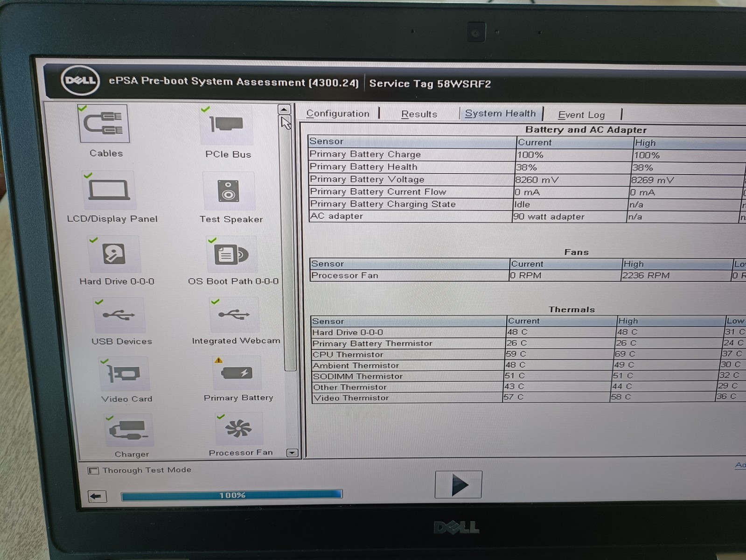
Task: Open the Processor Fan test icon
Action: click(x=239, y=428)
